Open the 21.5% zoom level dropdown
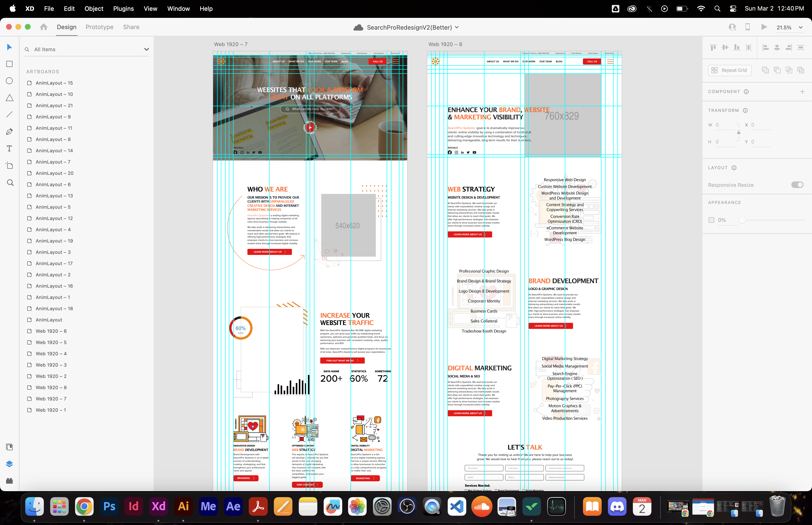Viewport: 812px width, 525px height. click(x=800, y=28)
